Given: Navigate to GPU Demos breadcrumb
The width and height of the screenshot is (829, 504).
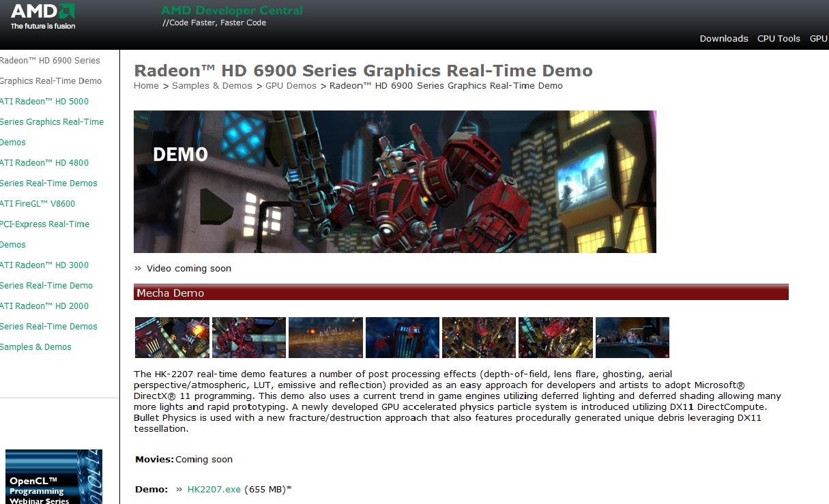Looking at the screenshot, I should [291, 86].
